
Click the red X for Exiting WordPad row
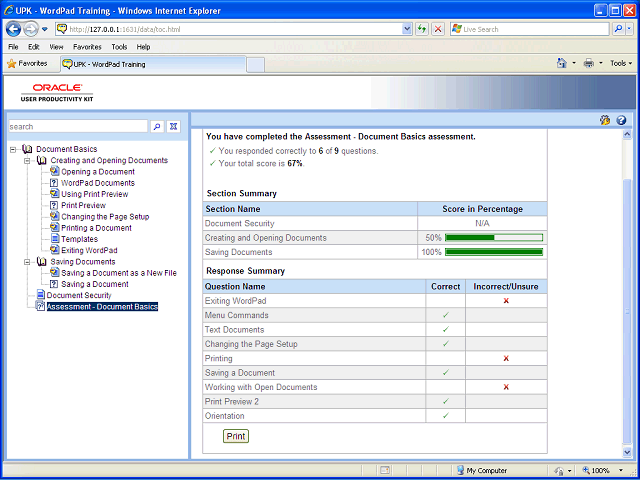click(x=506, y=301)
